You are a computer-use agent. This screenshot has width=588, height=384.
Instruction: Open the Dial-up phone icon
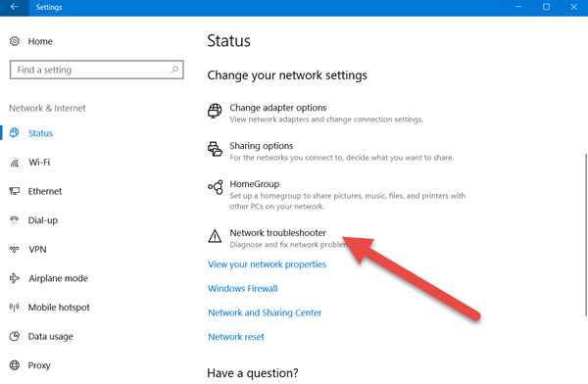tap(15, 220)
